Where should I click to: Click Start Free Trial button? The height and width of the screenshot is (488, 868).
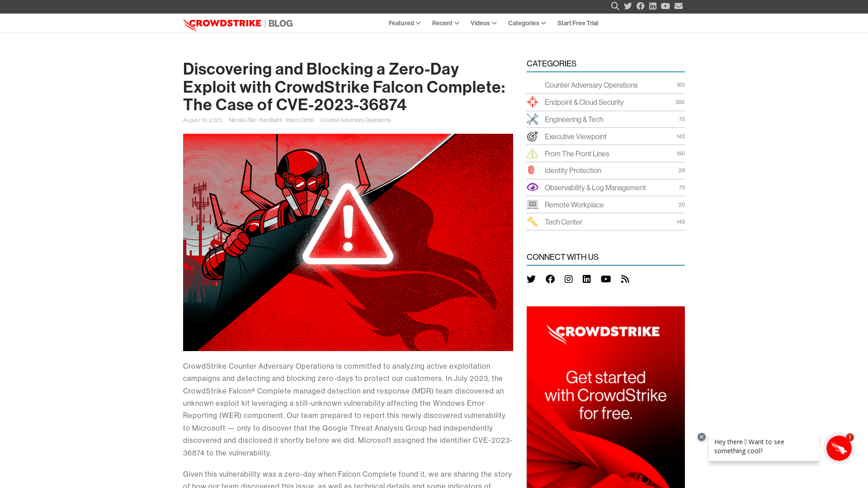[x=577, y=23]
